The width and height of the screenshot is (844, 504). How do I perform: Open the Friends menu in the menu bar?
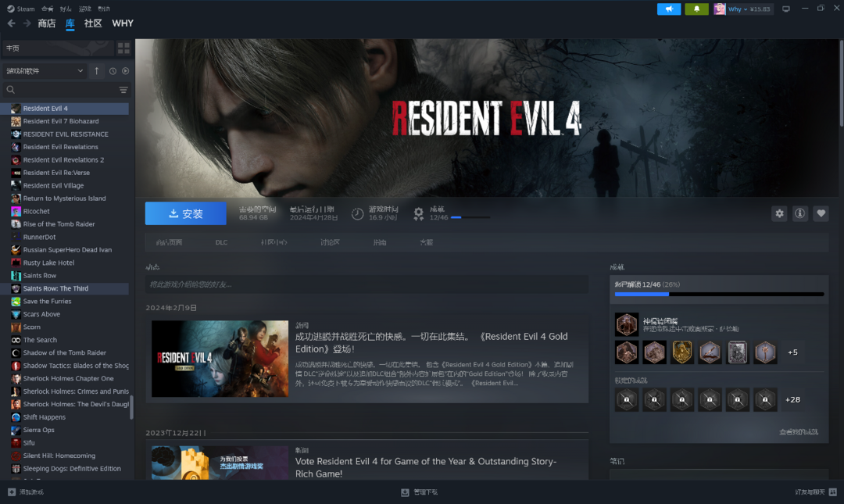(x=66, y=9)
